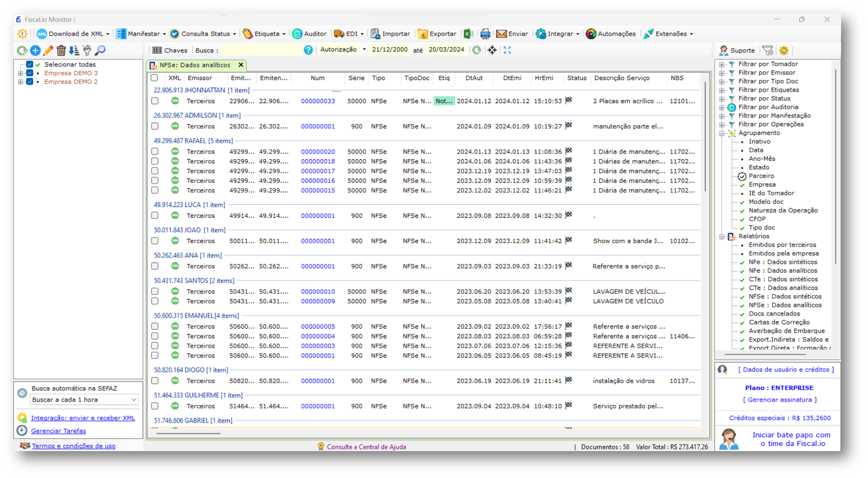Open the Etiqueta dropdown
This screenshot has width=868, height=478.
[264, 34]
